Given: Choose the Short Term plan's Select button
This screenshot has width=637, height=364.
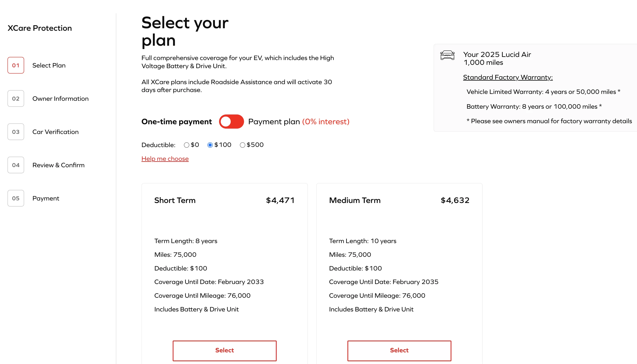Looking at the screenshot, I should tap(224, 350).
